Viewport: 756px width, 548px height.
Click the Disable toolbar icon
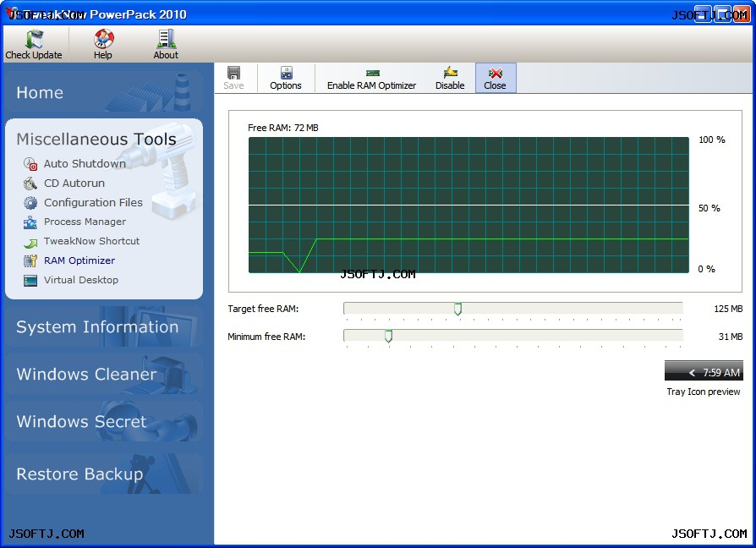pos(451,72)
